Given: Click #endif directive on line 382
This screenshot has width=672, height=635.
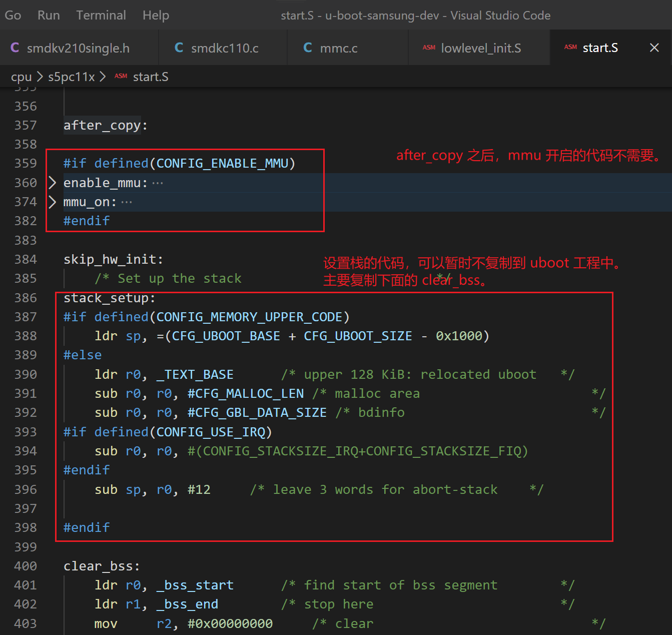Looking at the screenshot, I should click(87, 221).
